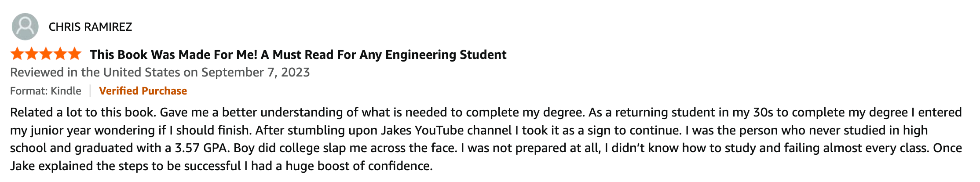The height and width of the screenshot is (182, 980).
Task: Click the fourth orange rating star
Action: coord(60,54)
